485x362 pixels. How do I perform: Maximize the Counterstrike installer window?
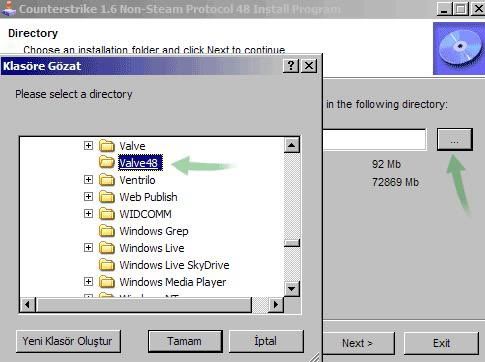(x=461, y=9)
